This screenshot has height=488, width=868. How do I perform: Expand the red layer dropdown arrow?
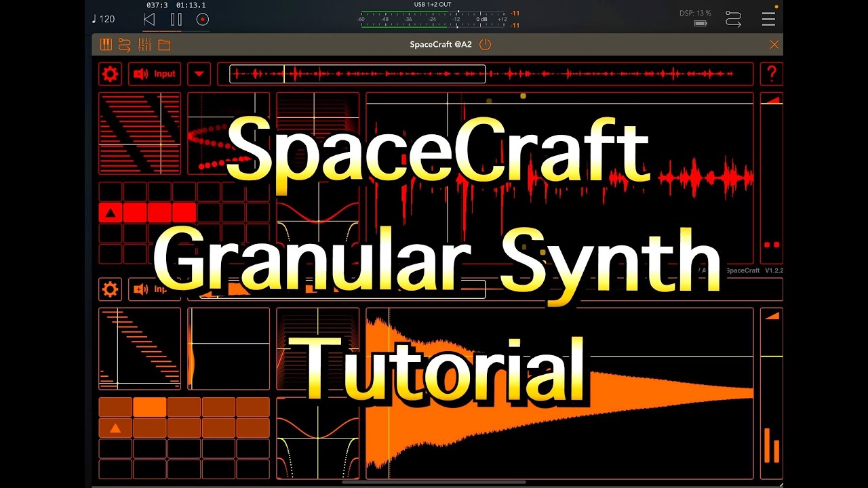[199, 74]
